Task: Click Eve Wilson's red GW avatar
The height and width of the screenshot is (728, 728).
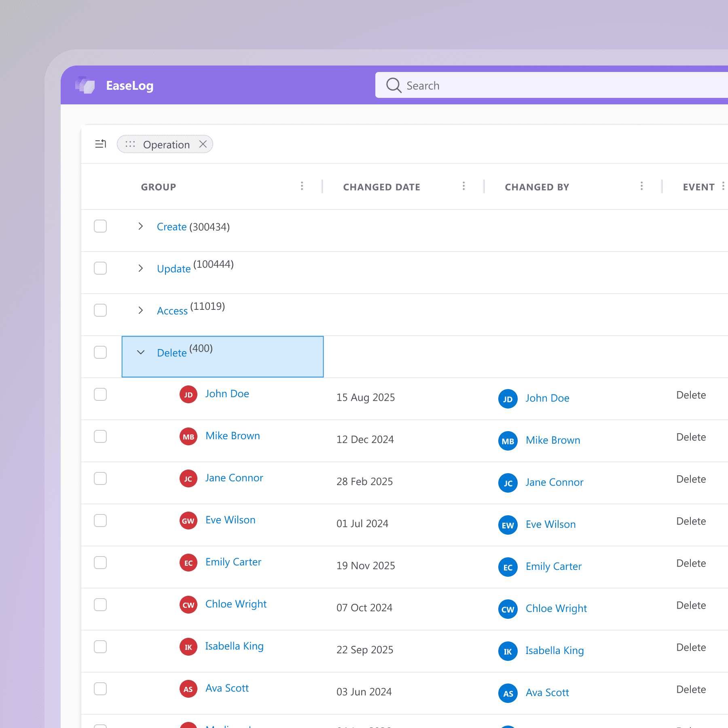Action: [x=188, y=521]
